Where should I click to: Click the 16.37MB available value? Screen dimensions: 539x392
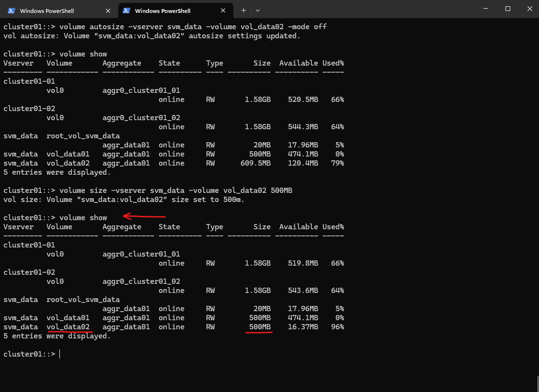click(x=301, y=327)
